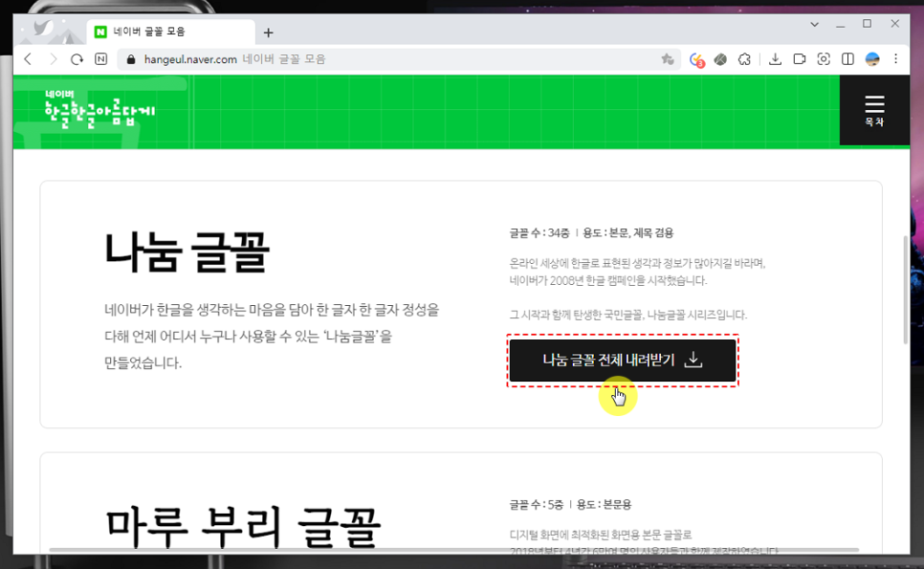Bookmark this page with the star icon

tap(667, 59)
